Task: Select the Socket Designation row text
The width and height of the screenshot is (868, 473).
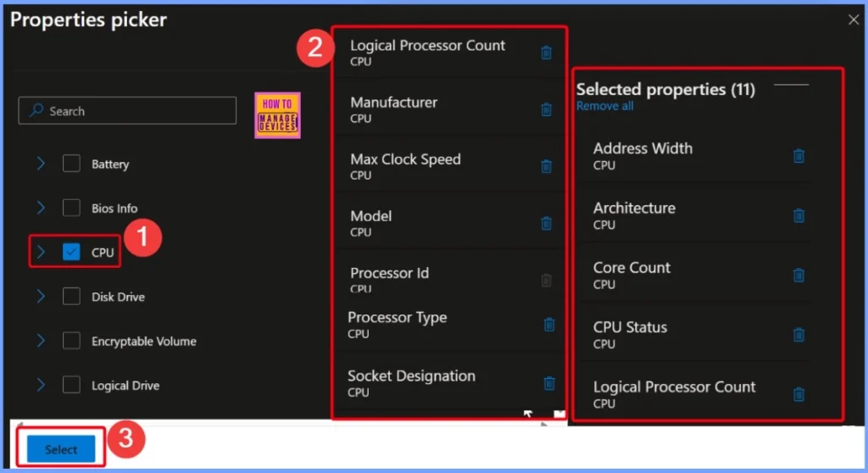Action: [411, 376]
